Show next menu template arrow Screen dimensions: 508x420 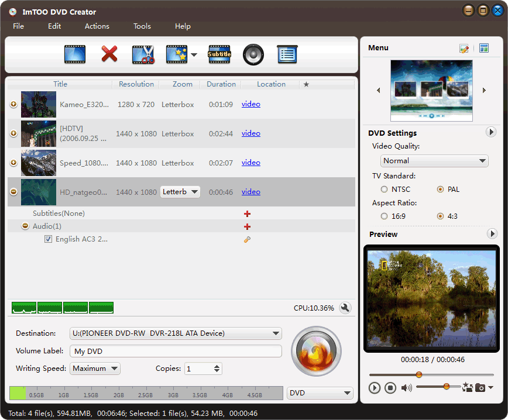(x=485, y=90)
